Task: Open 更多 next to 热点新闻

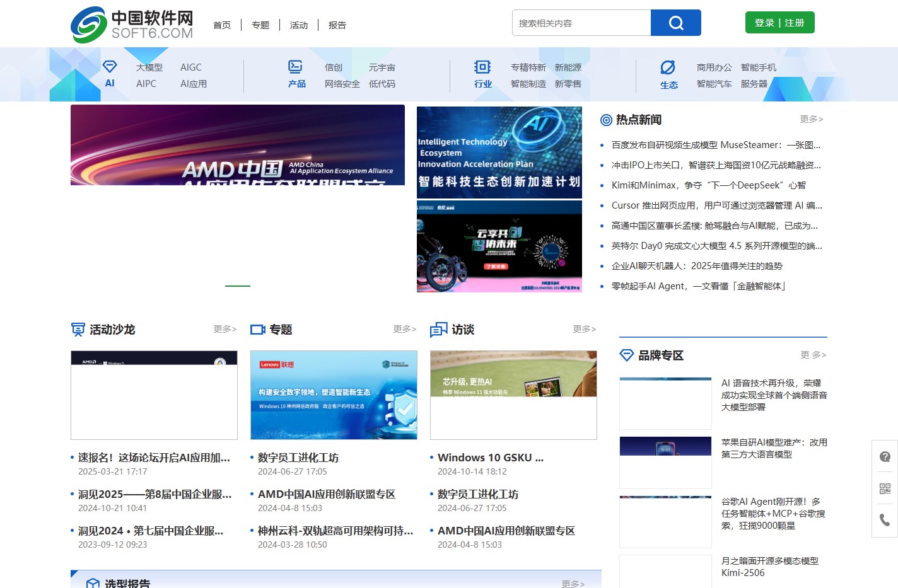Action: tap(812, 119)
